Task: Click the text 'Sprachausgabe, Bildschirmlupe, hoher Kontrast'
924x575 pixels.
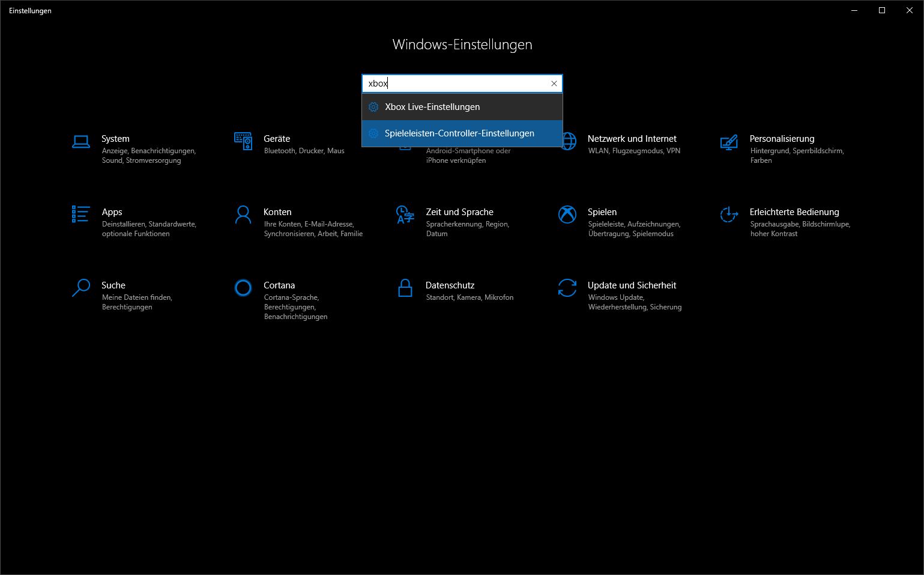Action: pyautogui.click(x=800, y=229)
